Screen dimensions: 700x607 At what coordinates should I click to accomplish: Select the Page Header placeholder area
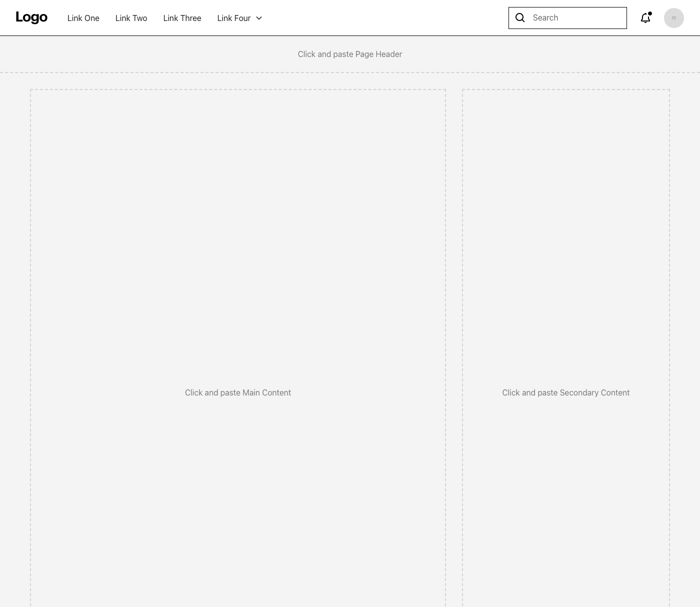coord(350,54)
